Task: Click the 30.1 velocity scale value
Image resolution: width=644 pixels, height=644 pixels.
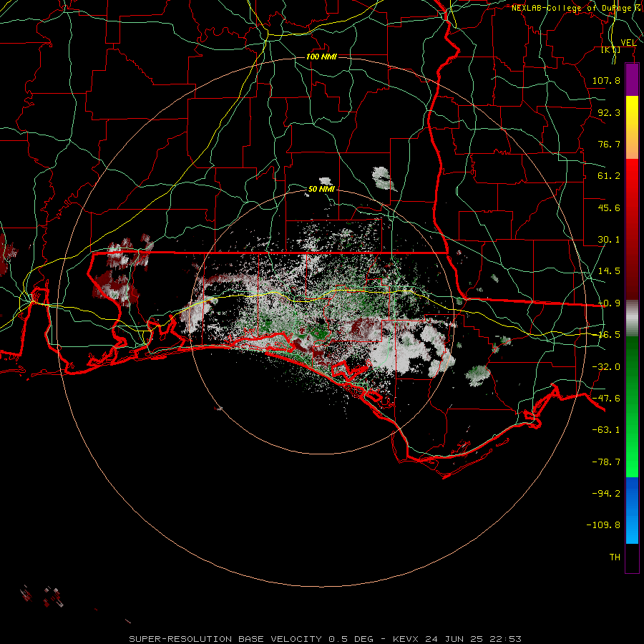Action: (x=609, y=240)
